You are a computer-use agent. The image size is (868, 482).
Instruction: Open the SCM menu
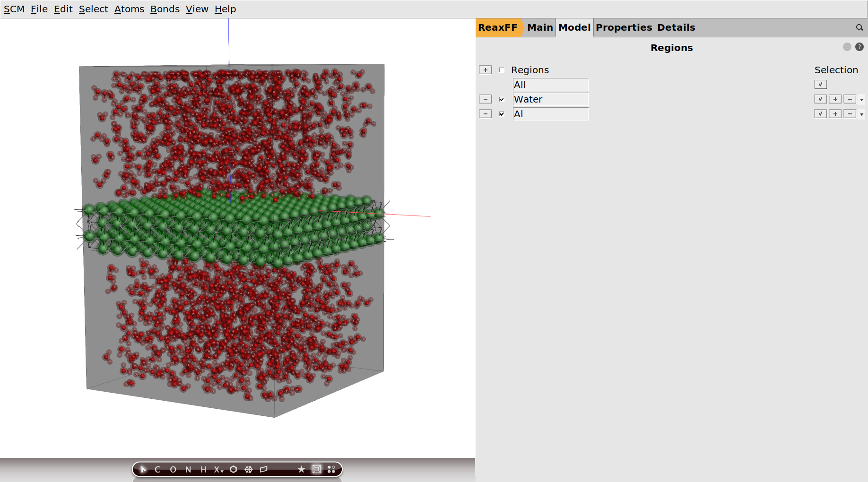tap(14, 9)
